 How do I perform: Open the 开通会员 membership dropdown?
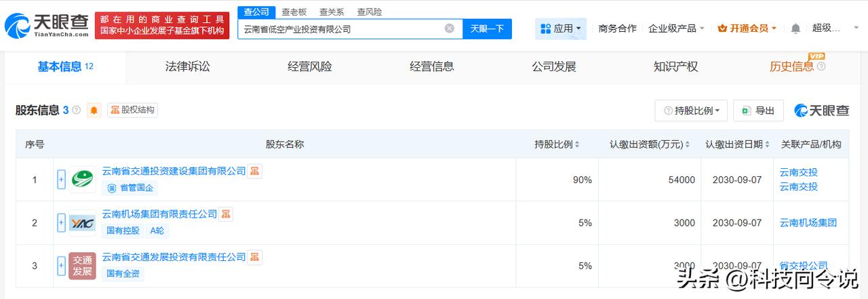tap(747, 28)
